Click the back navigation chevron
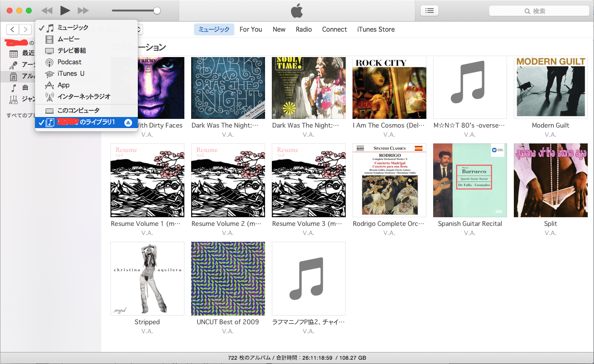 coord(12,30)
